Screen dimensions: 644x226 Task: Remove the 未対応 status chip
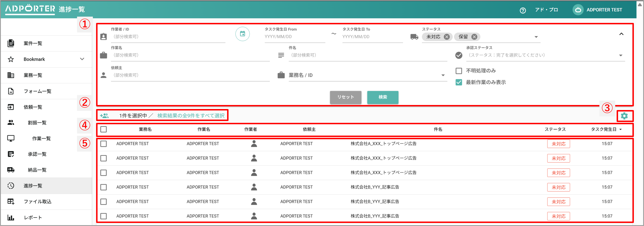pyautogui.click(x=447, y=37)
